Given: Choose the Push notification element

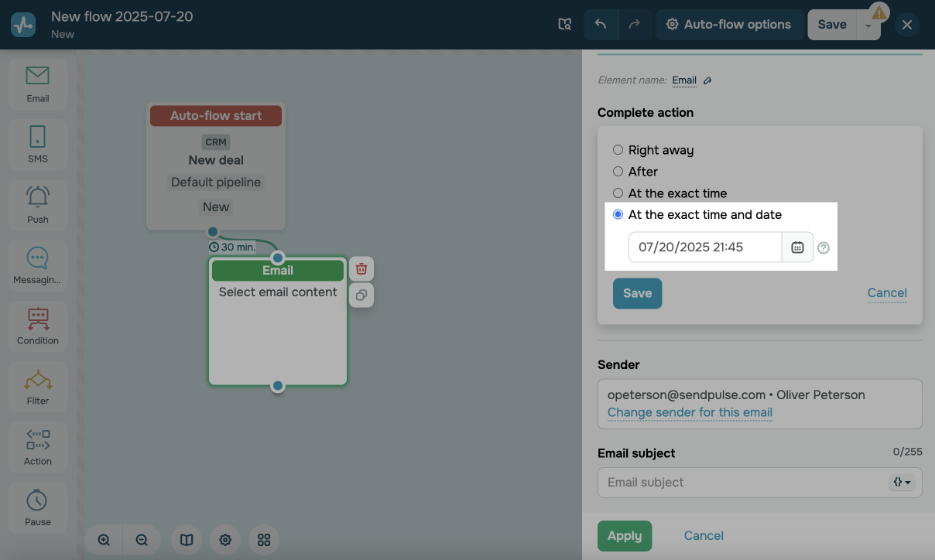Looking at the screenshot, I should (37, 204).
